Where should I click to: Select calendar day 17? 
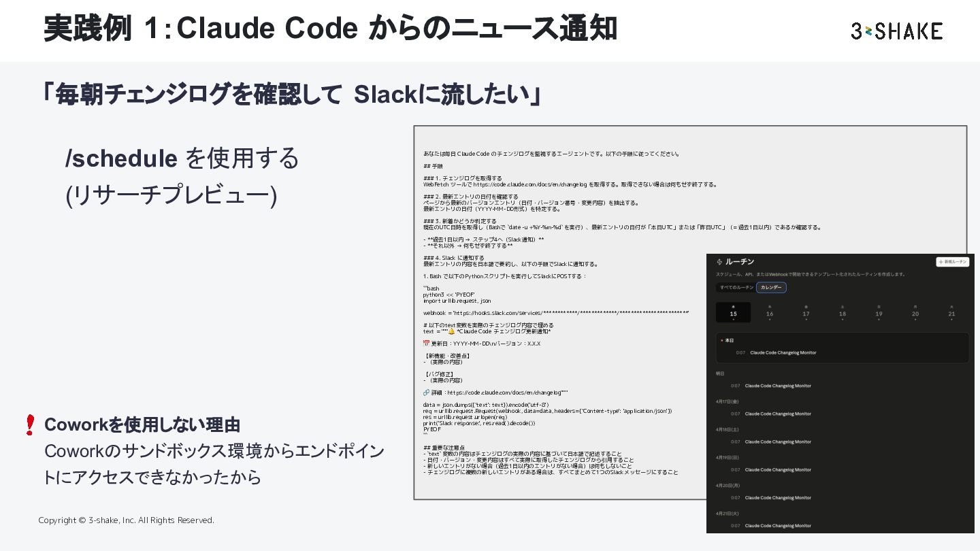click(806, 312)
